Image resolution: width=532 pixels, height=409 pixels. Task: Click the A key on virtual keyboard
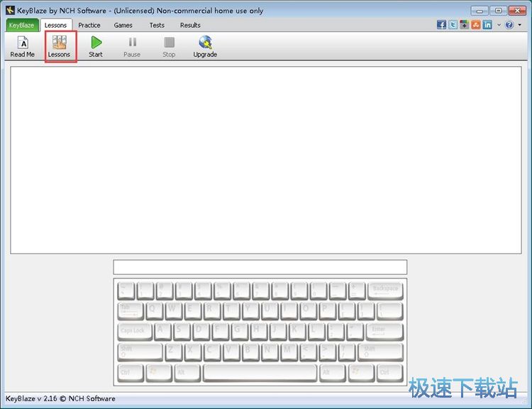(x=163, y=332)
